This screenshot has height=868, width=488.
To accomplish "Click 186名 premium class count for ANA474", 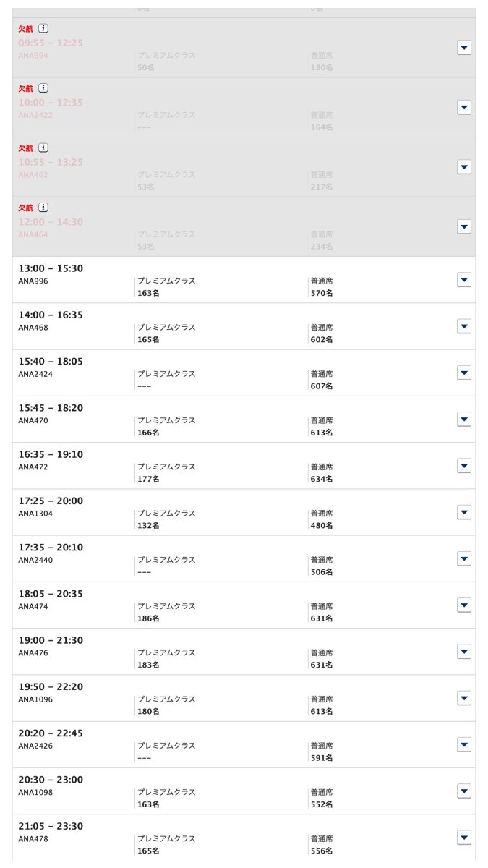I will (x=148, y=618).
